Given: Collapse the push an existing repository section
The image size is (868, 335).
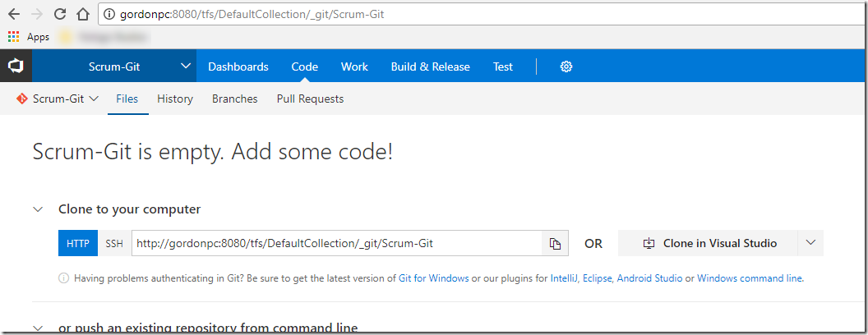Looking at the screenshot, I should (38, 328).
